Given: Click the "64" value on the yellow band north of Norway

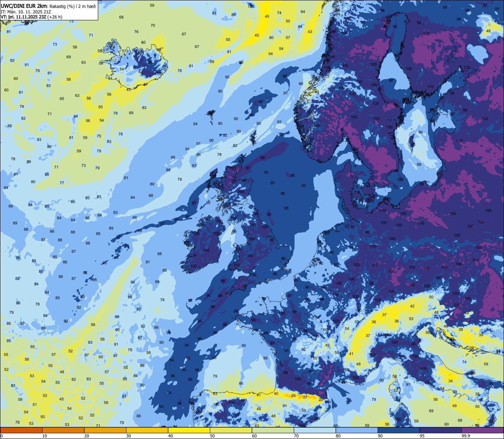Looking at the screenshot, I should 303,11.
